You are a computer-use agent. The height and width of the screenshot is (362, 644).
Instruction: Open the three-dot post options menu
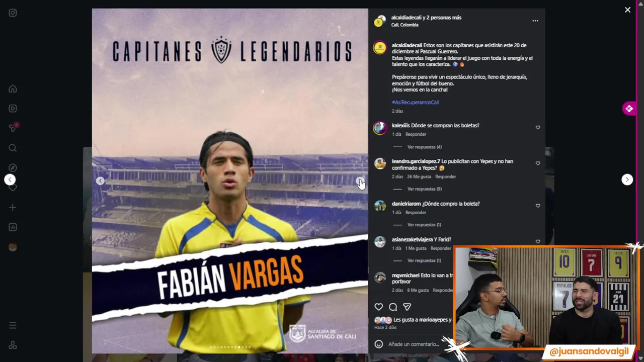click(x=535, y=21)
